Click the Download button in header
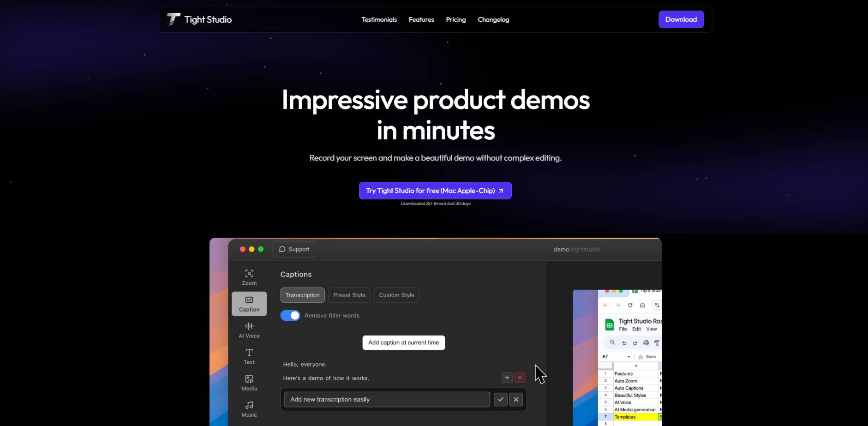Viewport: 868px width, 426px height. [x=681, y=19]
